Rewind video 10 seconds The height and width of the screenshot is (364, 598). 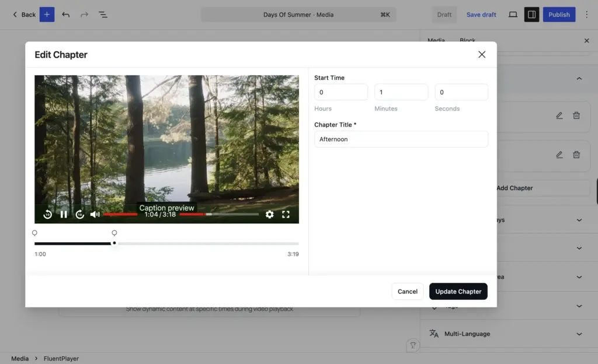coord(48,214)
